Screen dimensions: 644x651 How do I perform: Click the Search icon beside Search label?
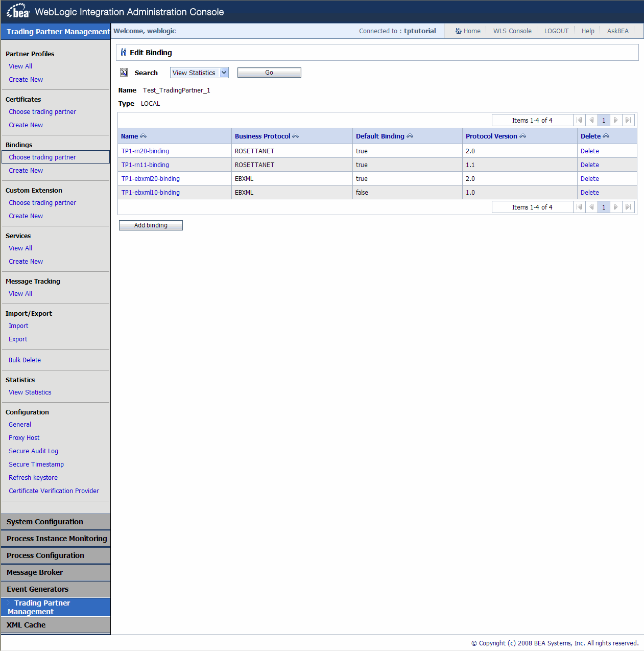[124, 73]
